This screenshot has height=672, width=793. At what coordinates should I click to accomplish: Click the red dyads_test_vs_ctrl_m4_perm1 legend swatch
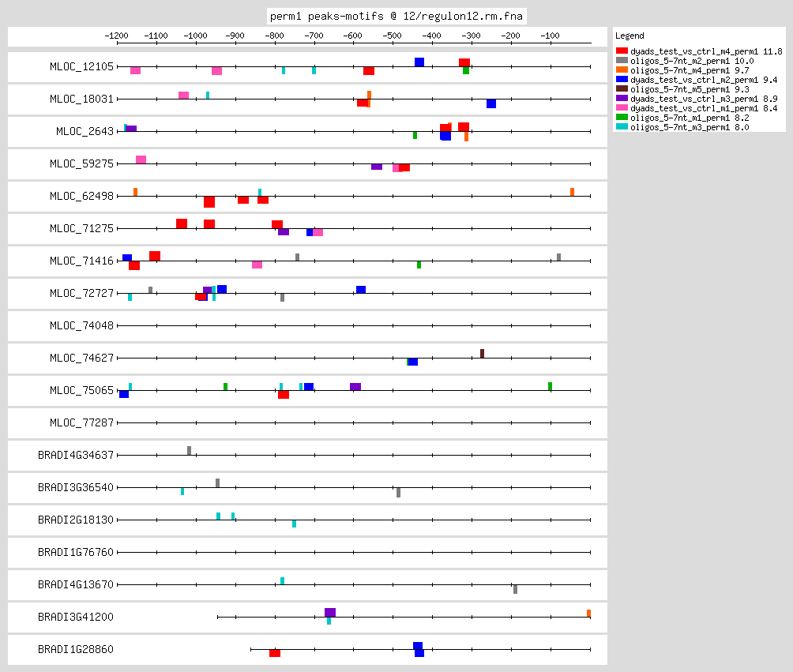coord(622,51)
